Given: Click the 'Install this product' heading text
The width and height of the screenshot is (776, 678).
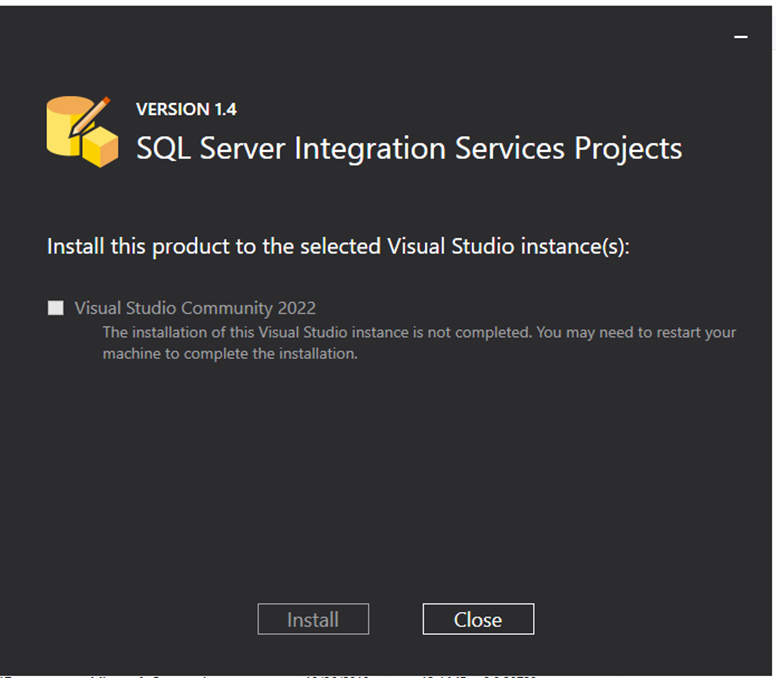Looking at the screenshot, I should pos(338,246).
